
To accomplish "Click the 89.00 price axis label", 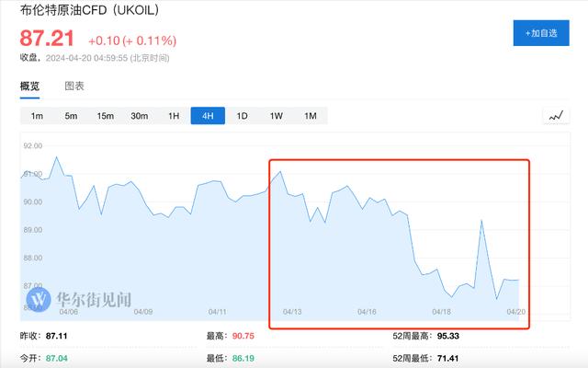I will coord(33,230).
